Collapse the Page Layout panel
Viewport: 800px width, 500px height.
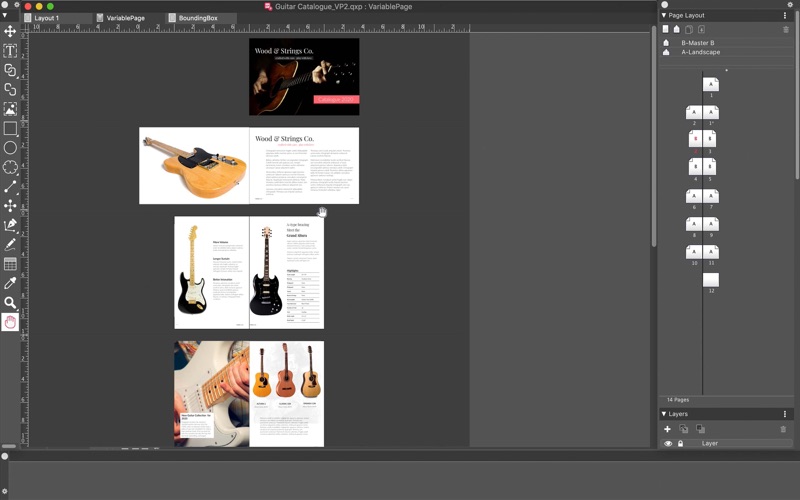click(664, 16)
